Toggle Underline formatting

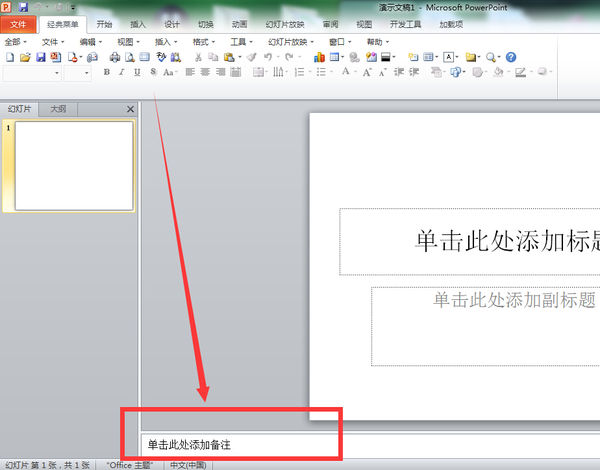137,73
